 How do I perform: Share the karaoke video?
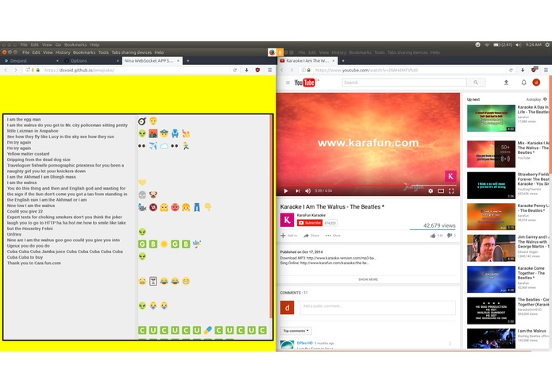[x=311, y=236]
